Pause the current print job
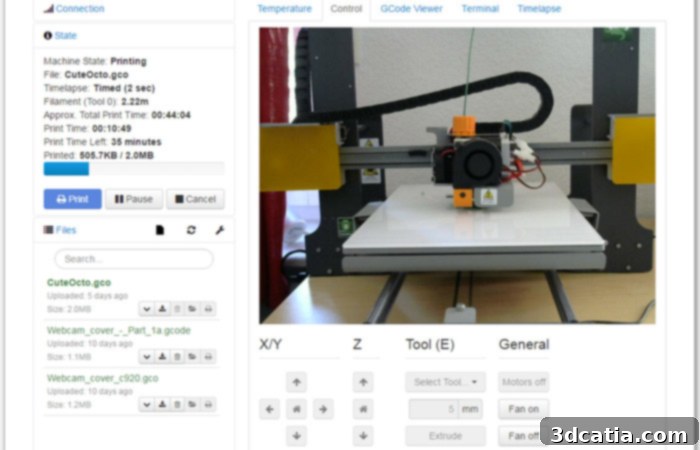The height and width of the screenshot is (450, 700). [x=134, y=199]
